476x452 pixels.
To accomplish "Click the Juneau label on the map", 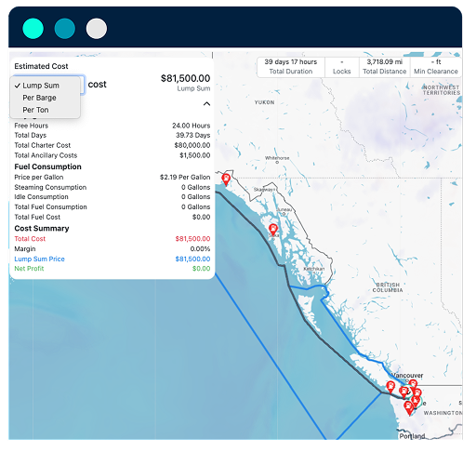I will pyautogui.click(x=284, y=210).
